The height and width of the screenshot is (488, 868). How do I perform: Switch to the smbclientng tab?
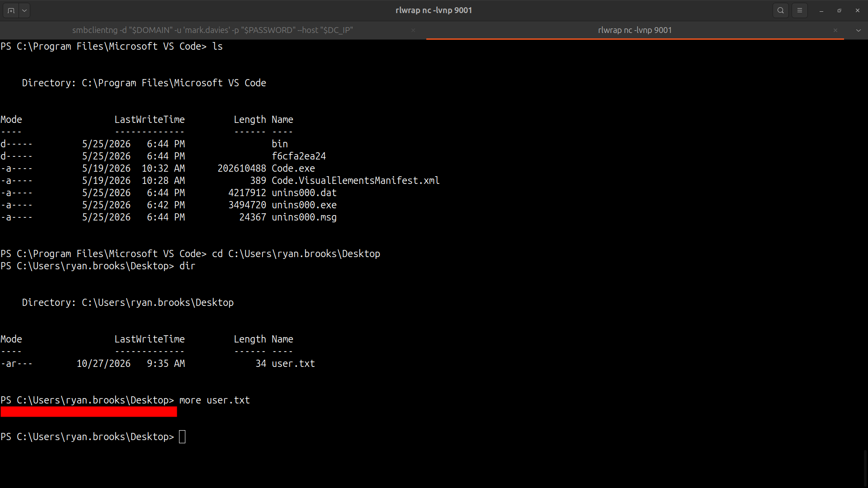click(x=212, y=30)
